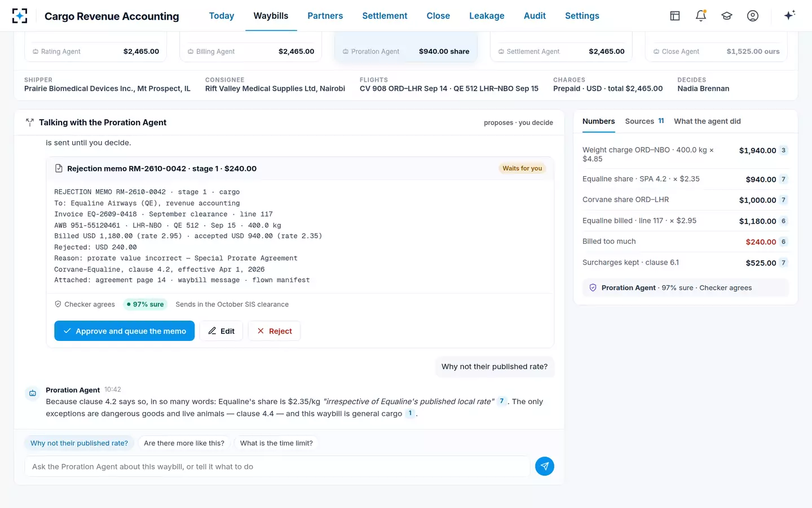Screen dimensions: 812x508
Task: Open source badge 3 on Weight charge row
Action: [x=783, y=150]
